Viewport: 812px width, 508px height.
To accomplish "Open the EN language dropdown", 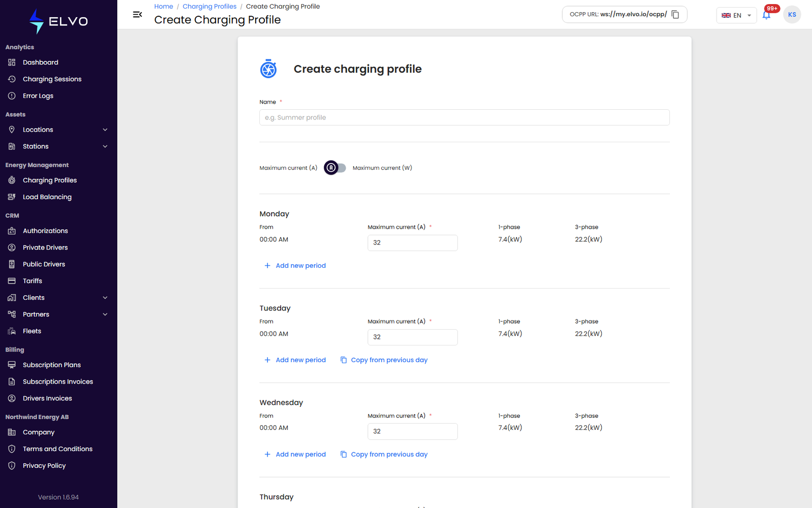I will tap(736, 15).
